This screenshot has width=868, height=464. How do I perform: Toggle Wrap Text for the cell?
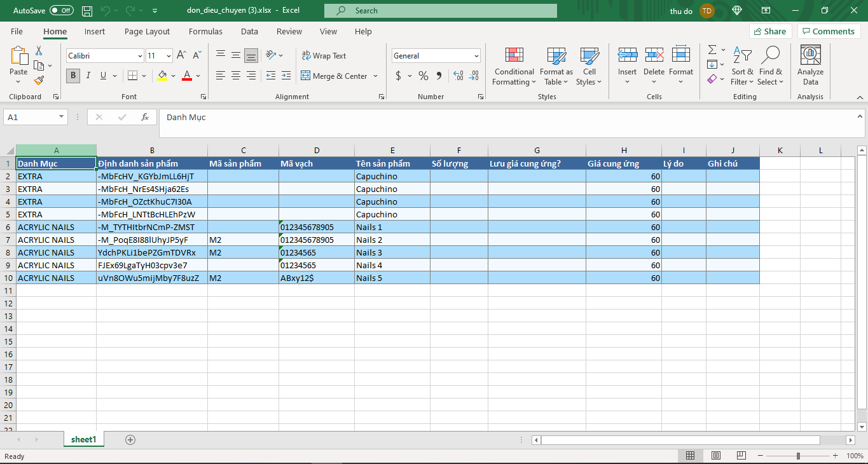coord(324,56)
